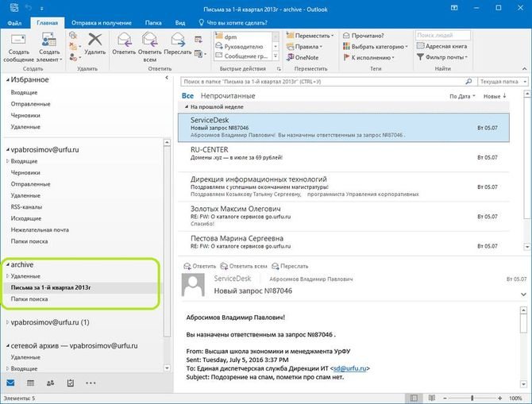Open sd@urfu.ru email link
Viewport: 532px width, 404px height.
click(350, 368)
